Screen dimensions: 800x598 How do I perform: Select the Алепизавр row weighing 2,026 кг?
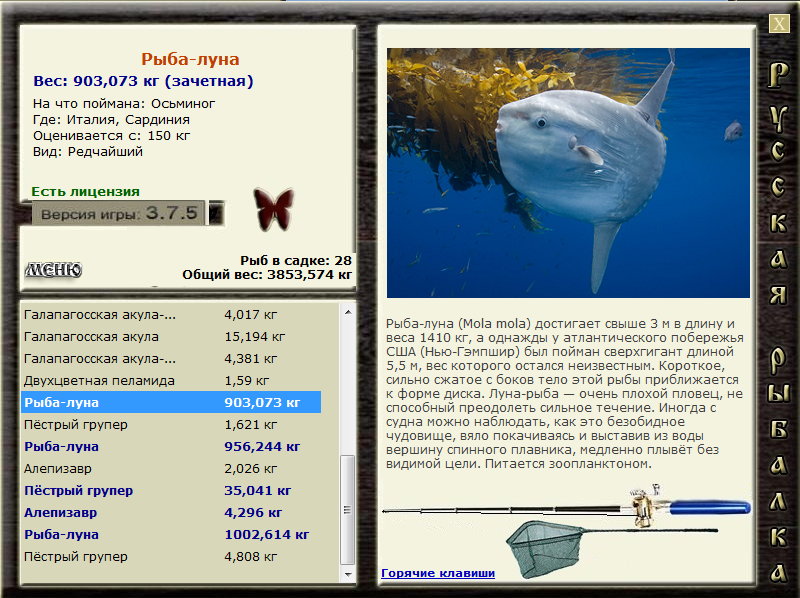pos(172,468)
